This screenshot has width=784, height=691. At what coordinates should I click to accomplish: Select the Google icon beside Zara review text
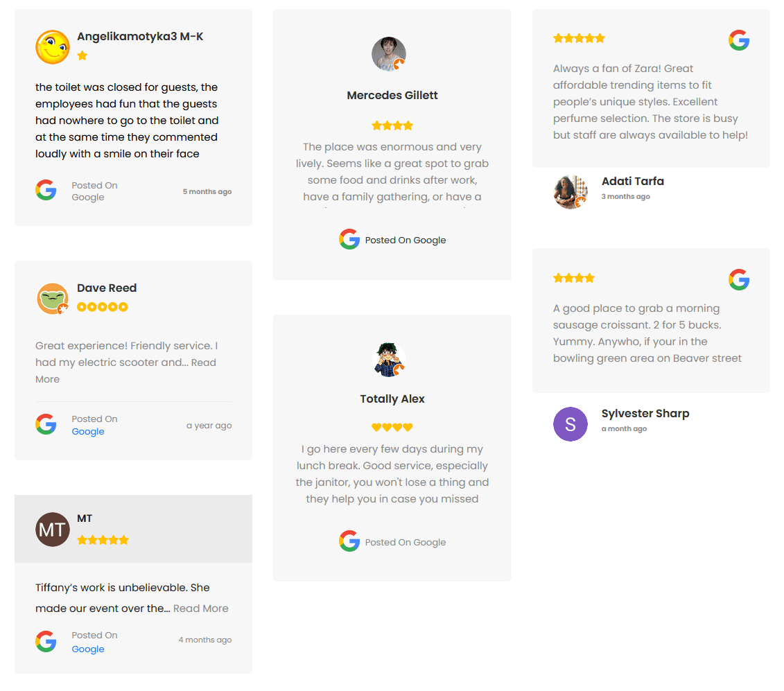(x=739, y=40)
